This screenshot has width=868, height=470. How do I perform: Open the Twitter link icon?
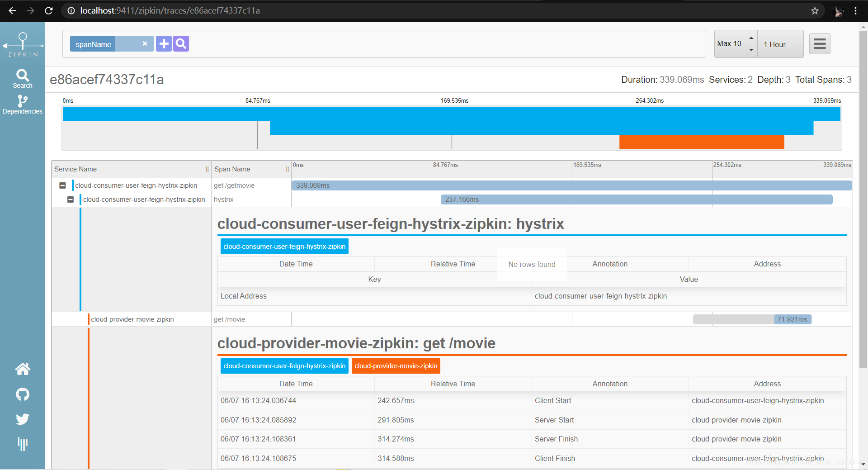click(23, 419)
